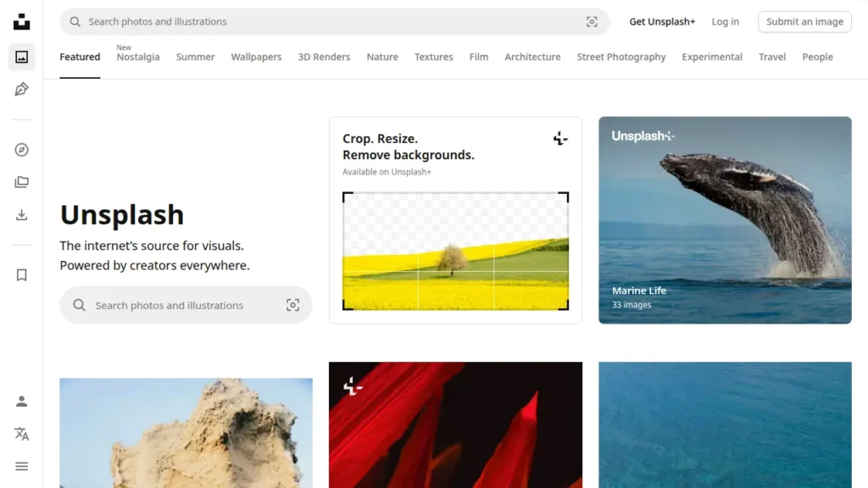Focus the hero Search photos and illustrations field
Screen dimensions: 868x488
click(x=186, y=305)
